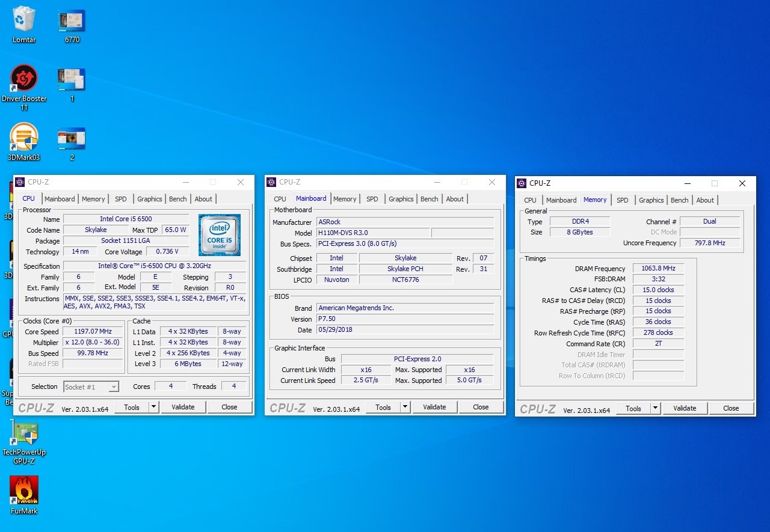
Task: Open the Recycle Bin (Lomtár) icon
Action: pos(24,25)
